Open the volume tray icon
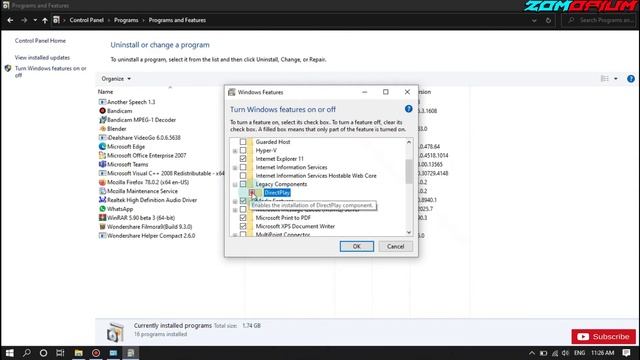The height and width of the screenshot is (360, 640). 565,353
